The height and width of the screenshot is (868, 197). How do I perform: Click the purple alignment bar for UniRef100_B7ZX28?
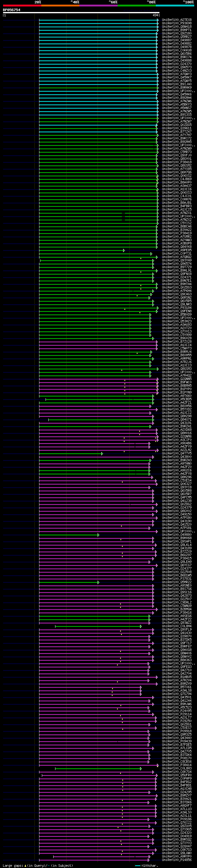coord(98,342)
